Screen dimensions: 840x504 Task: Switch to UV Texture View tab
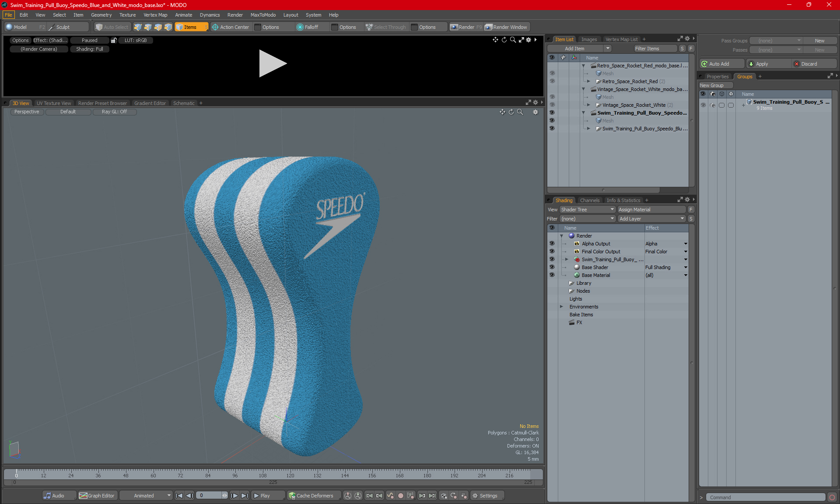(x=54, y=103)
